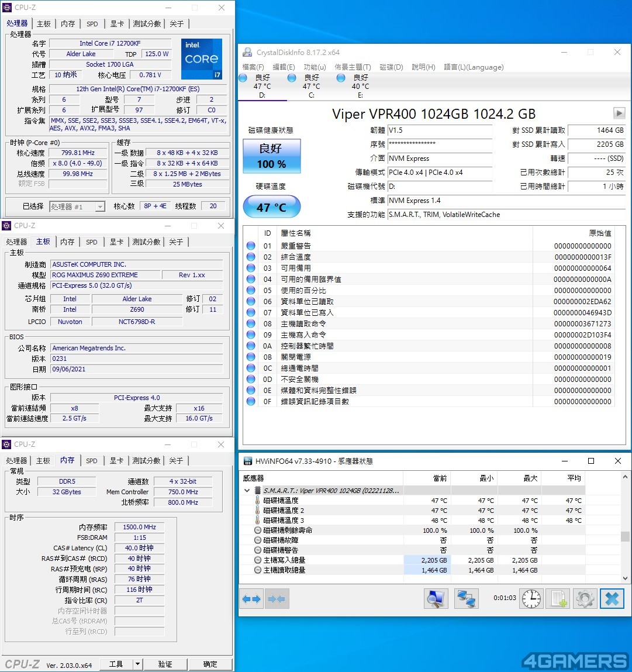Switch to SPD tab in the processor CPU-Z window
Image resolution: width=632 pixels, height=672 pixels.
click(x=92, y=24)
